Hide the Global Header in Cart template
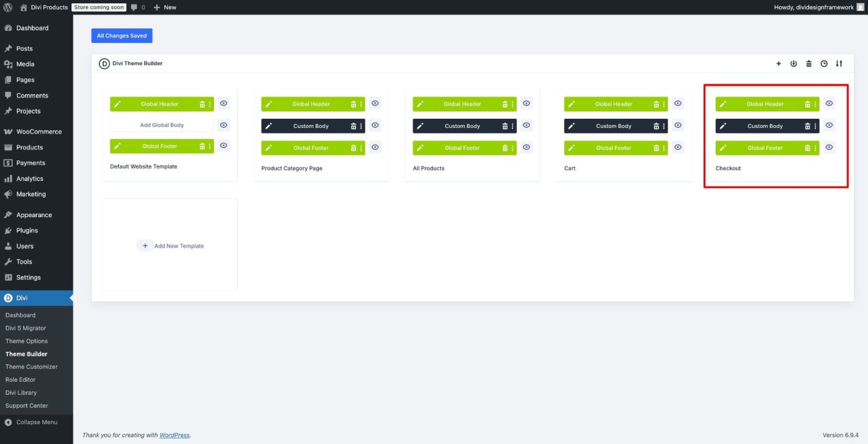This screenshot has height=444, width=868. (678, 104)
